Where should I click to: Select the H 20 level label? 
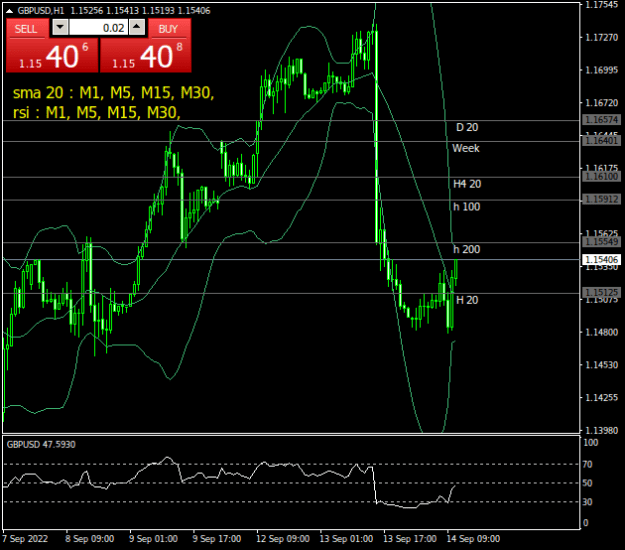tap(467, 300)
